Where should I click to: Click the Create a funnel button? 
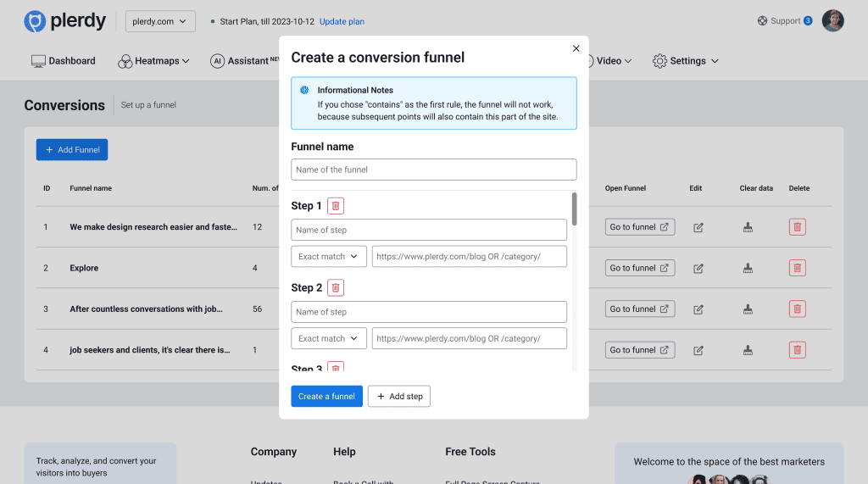point(326,397)
